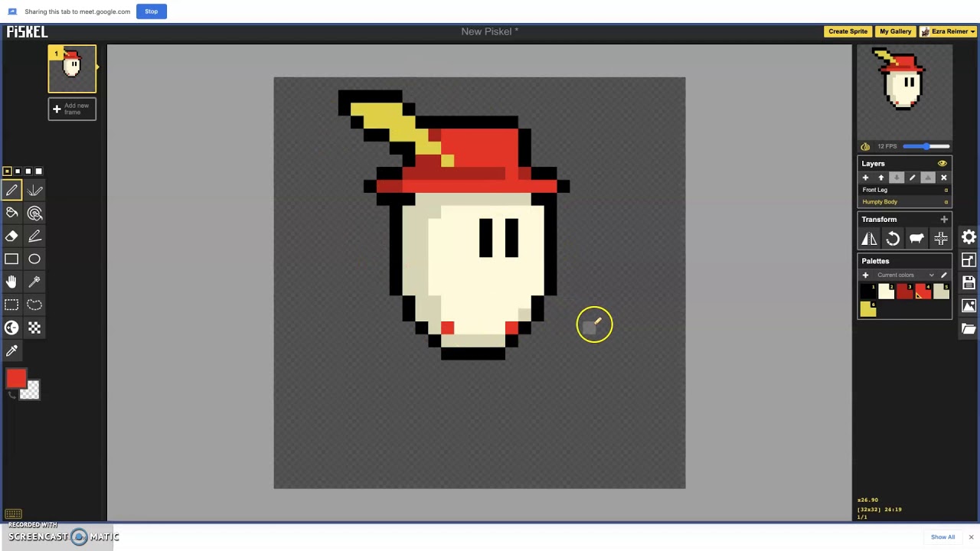Click the Rotate counter-clockwise transform icon
This screenshot has height=551, width=980.
point(893,240)
